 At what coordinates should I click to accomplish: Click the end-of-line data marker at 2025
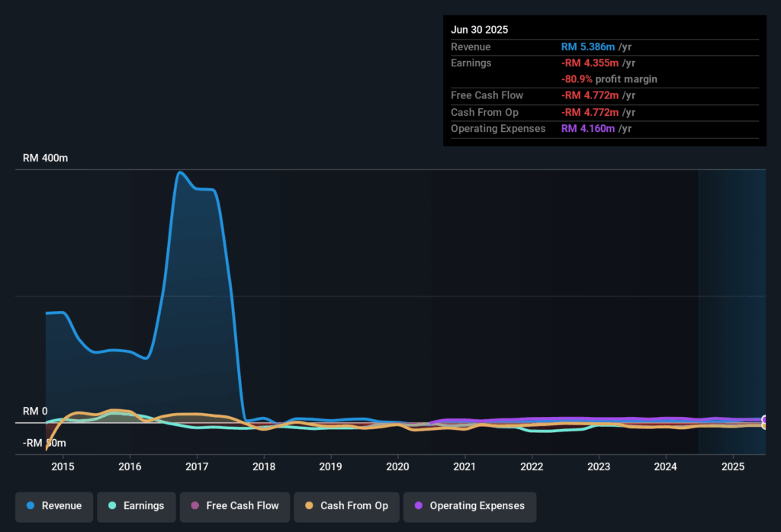[764, 420]
